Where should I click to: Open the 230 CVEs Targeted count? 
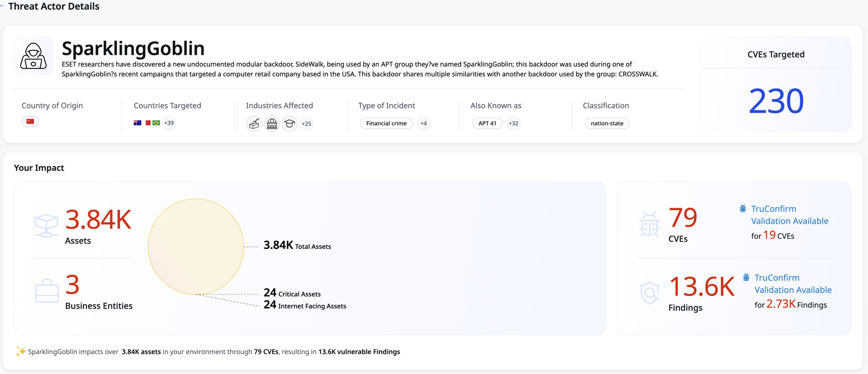point(776,101)
